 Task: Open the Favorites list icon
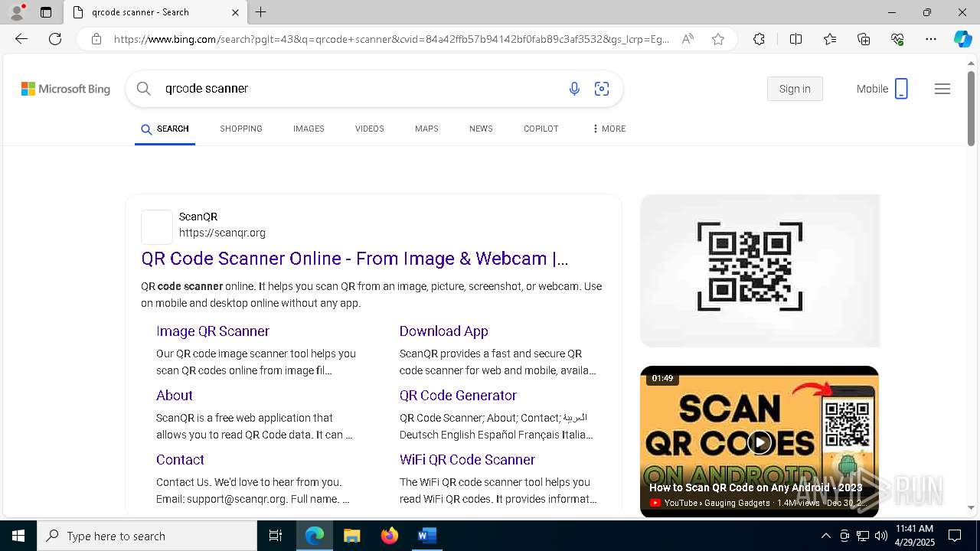[x=830, y=39]
